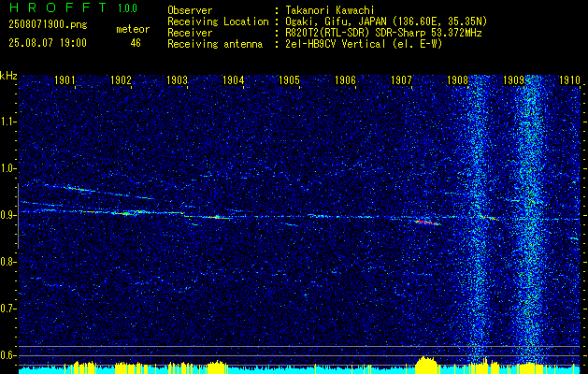Click time marker 1905
The height and width of the screenshot is (374, 588).
[289, 79]
